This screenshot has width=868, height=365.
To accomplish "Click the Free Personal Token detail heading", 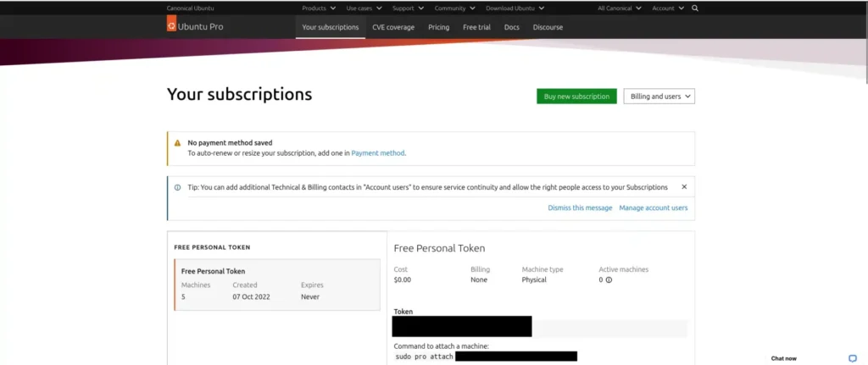I will pos(439,248).
